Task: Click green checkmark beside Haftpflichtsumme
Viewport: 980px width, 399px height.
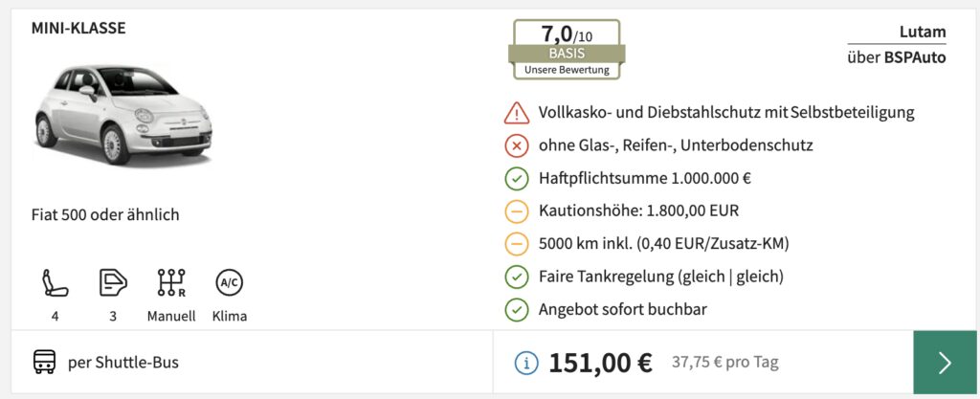Action: [517, 179]
